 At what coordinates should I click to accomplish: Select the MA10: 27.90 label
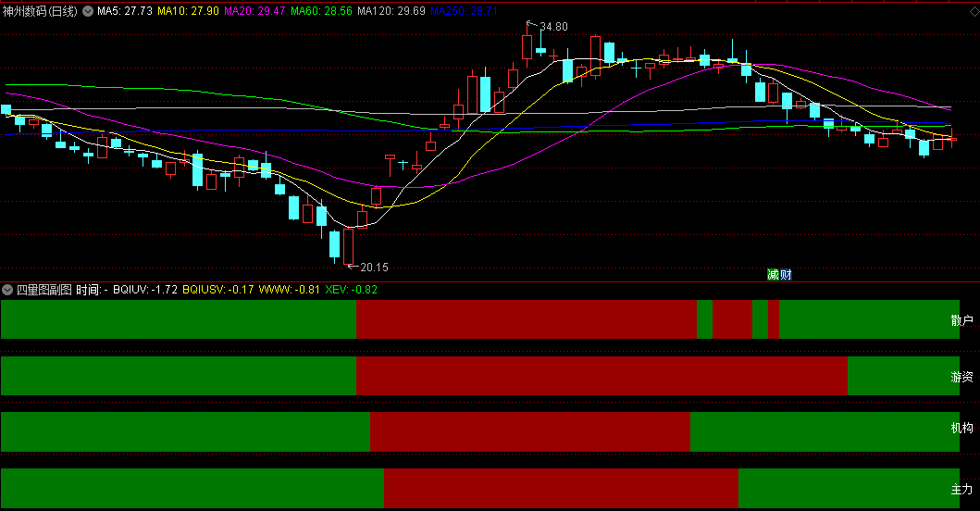188,11
